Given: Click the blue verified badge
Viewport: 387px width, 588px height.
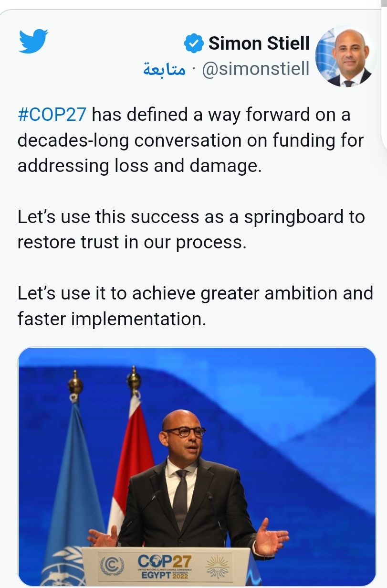Looking at the screenshot, I should pyautogui.click(x=194, y=43).
